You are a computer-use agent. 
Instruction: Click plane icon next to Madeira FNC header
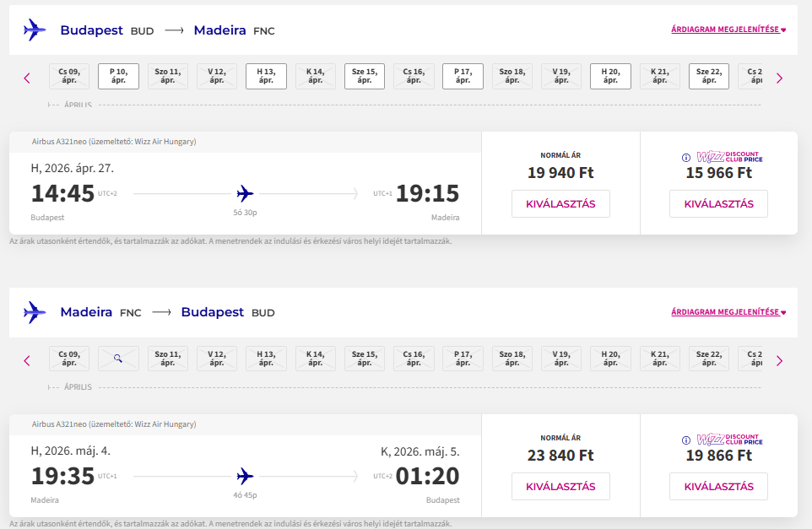point(35,312)
